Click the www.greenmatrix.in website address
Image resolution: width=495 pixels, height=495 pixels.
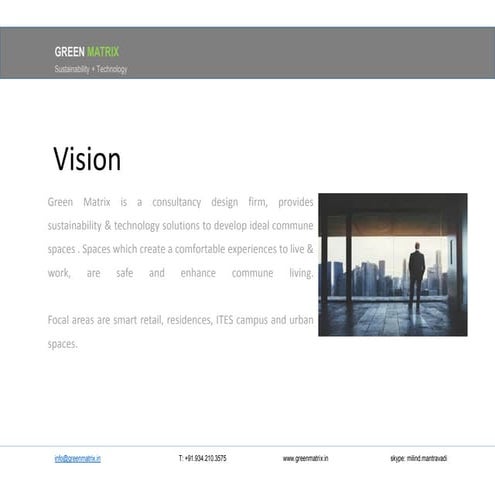click(305, 458)
